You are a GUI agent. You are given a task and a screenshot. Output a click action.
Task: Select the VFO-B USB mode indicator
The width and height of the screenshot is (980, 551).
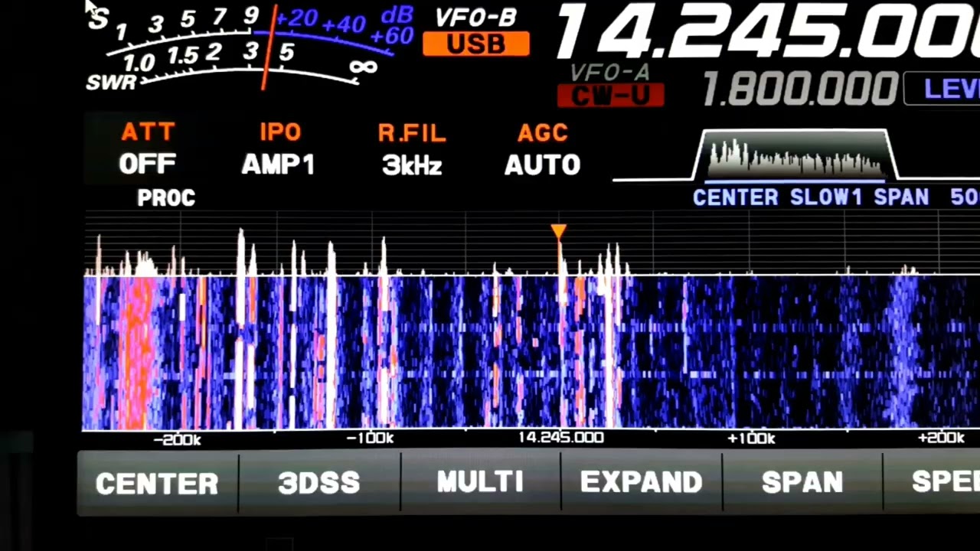(476, 44)
